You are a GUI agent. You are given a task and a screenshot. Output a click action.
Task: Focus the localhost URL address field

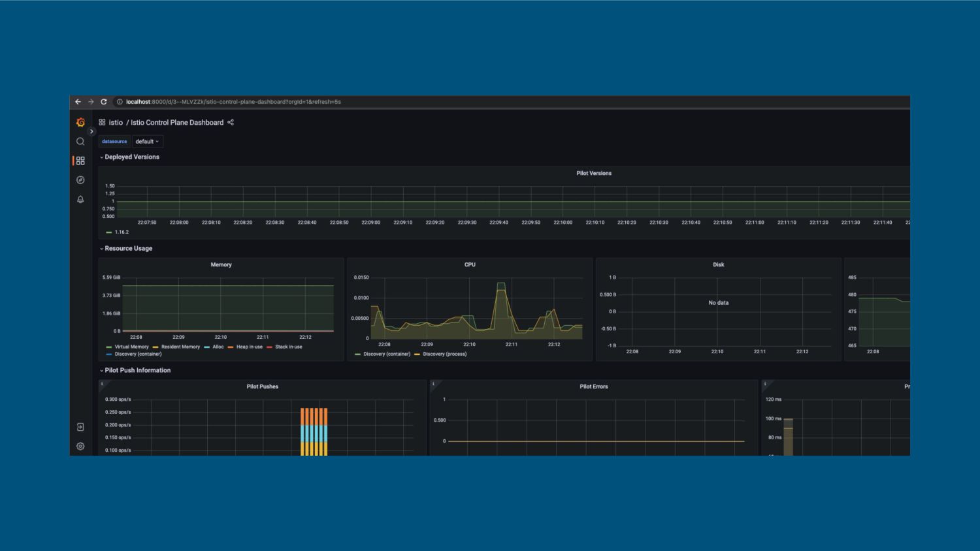click(233, 102)
